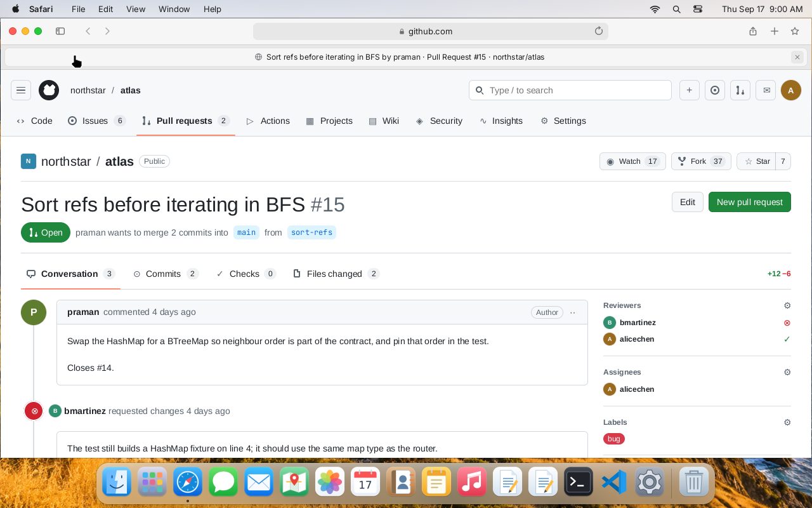Screen dimensions: 812x508
Task: Open the Checks tab
Action: click(x=246, y=274)
